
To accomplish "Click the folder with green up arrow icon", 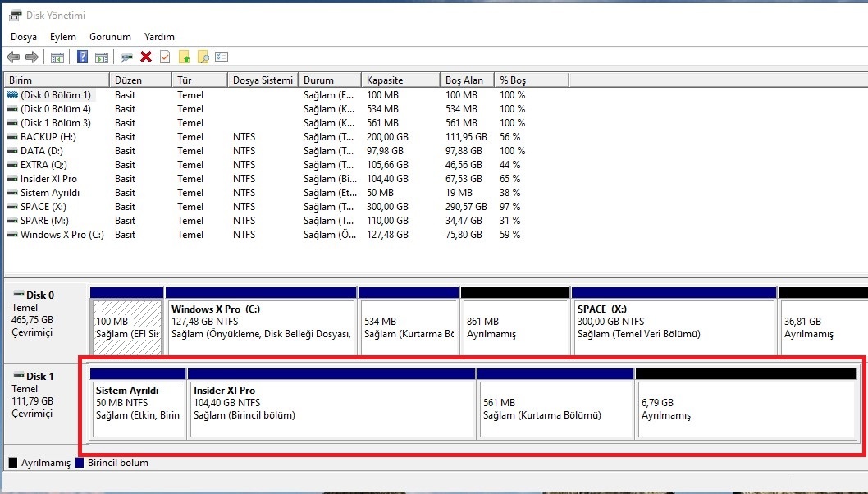I will tap(185, 57).
